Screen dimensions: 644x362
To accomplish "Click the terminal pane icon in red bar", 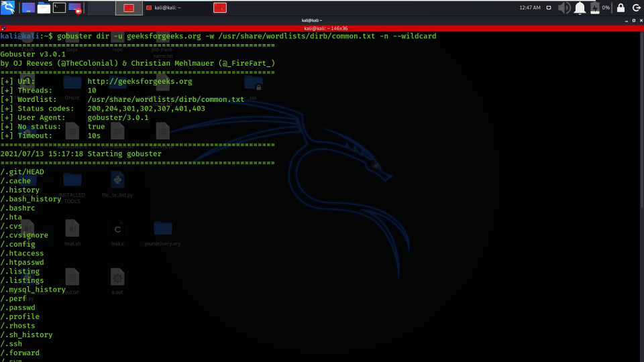I will (3, 28).
